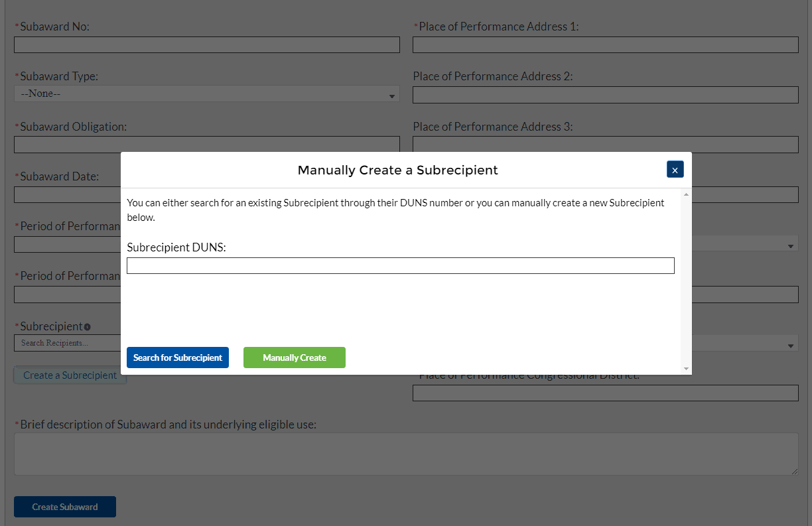Click the dialog scrollbar's up arrow
The height and width of the screenshot is (526, 812).
pyautogui.click(x=686, y=194)
